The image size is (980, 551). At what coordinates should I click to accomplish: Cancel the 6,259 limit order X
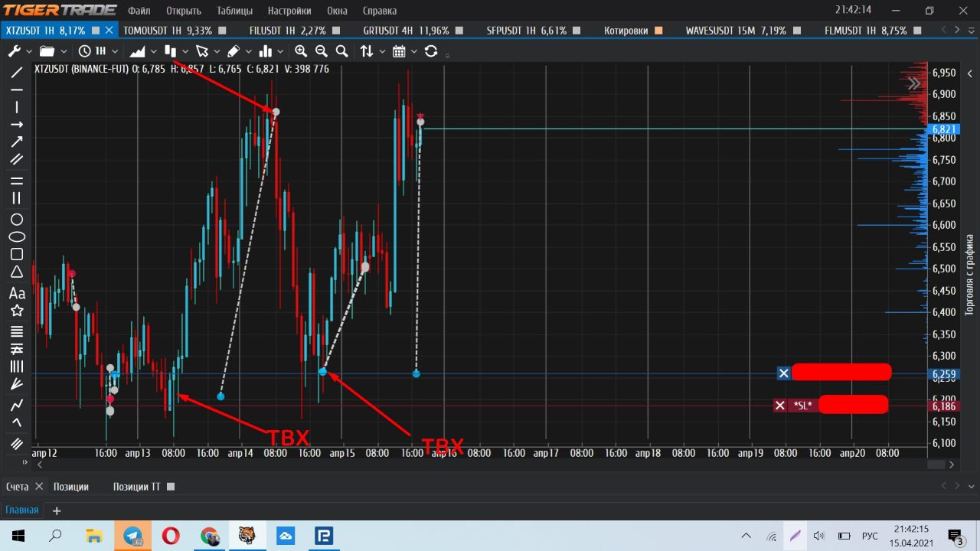tap(783, 373)
